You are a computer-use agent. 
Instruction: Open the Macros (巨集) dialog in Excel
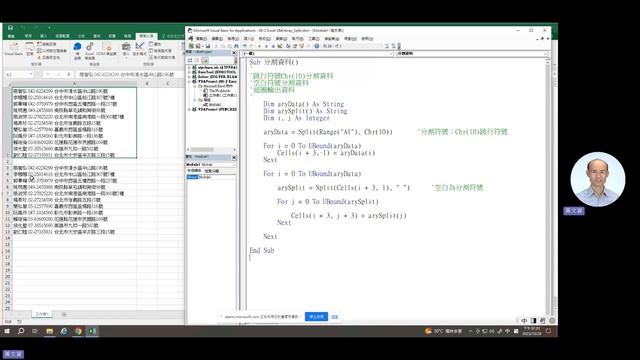[29, 49]
